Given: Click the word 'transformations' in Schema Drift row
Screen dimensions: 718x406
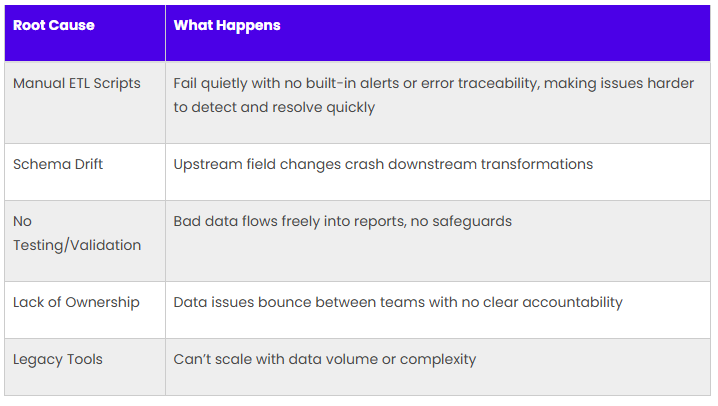Looking at the screenshot, I should [x=537, y=164].
